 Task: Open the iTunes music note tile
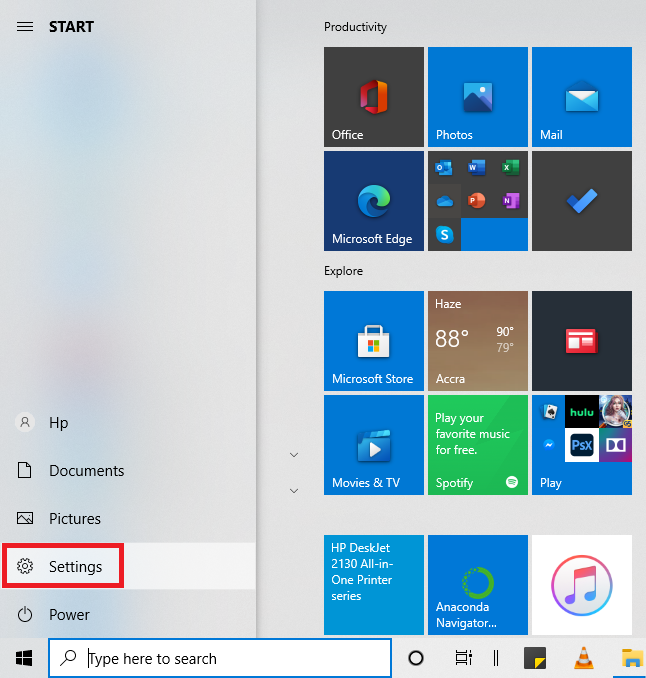click(x=582, y=585)
